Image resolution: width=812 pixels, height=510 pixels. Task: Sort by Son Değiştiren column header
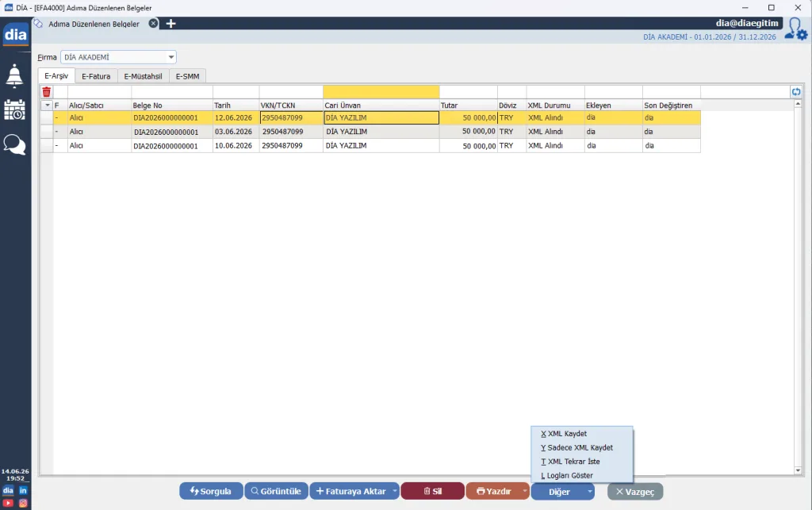(x=671, y=105)
